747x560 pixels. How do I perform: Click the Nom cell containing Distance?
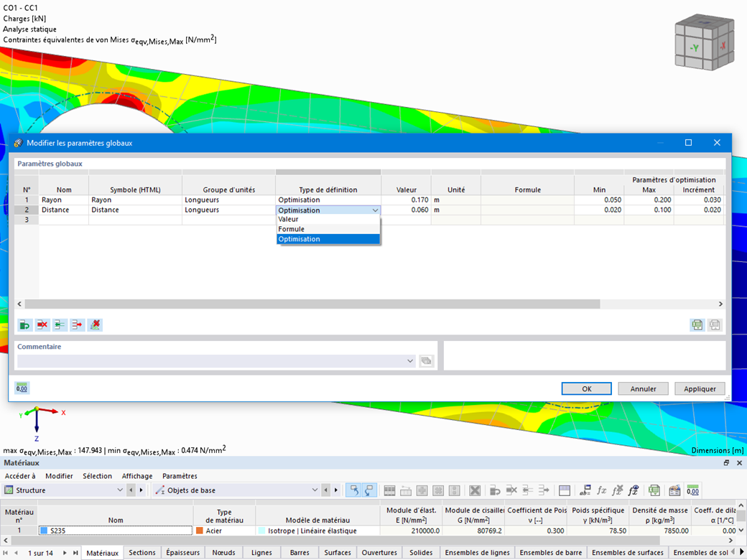[x=64, y=210]
